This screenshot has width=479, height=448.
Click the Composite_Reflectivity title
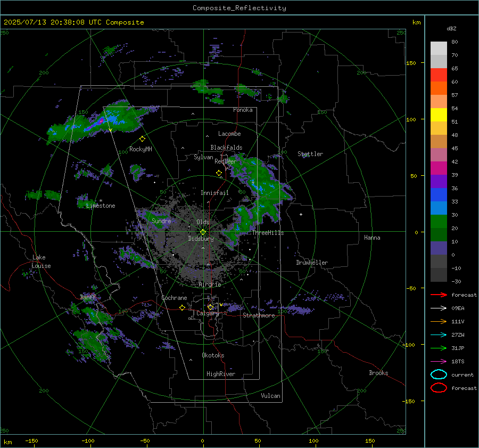(240, 8)
